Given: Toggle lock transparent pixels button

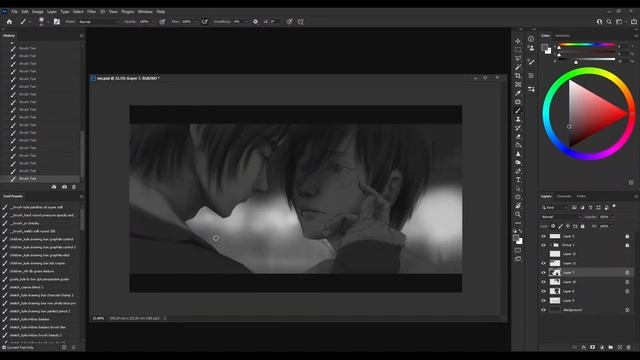Looking at the screenshot, I should coord(553,226).
